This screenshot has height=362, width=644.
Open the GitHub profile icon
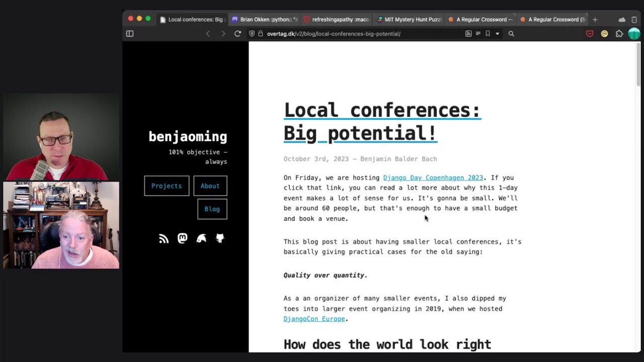click(x=220, y=238)
